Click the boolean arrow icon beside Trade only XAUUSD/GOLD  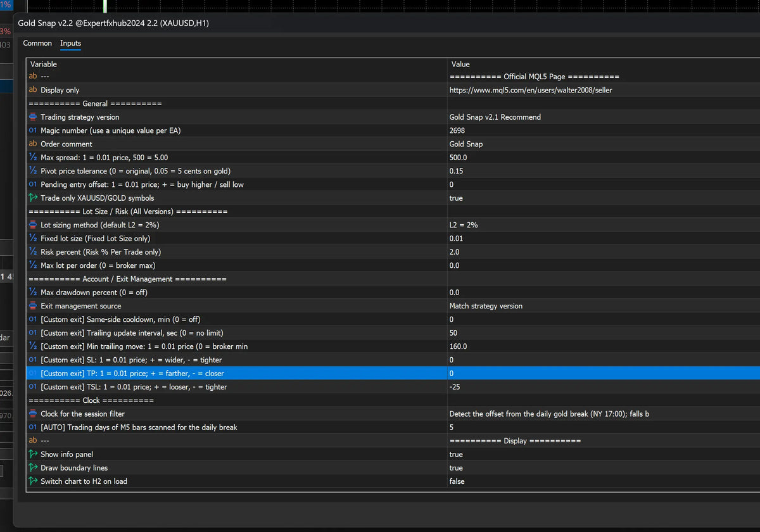pos(33,198)
